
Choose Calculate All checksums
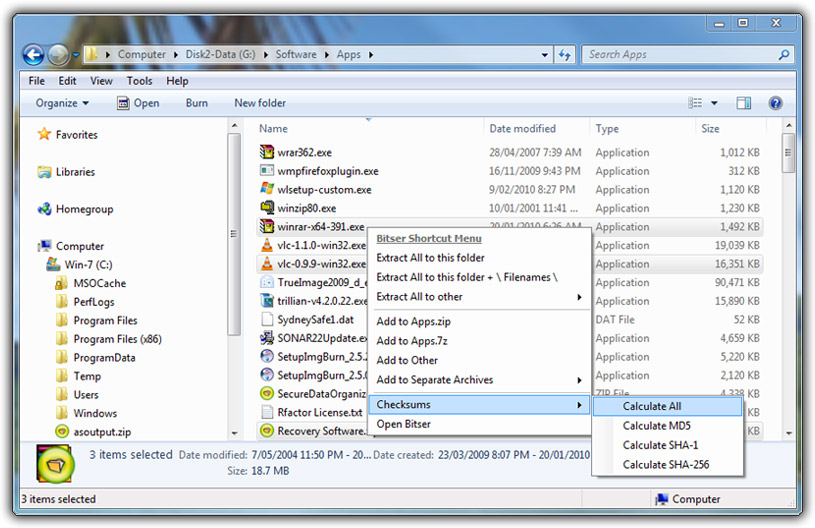(x=667, y=406)
